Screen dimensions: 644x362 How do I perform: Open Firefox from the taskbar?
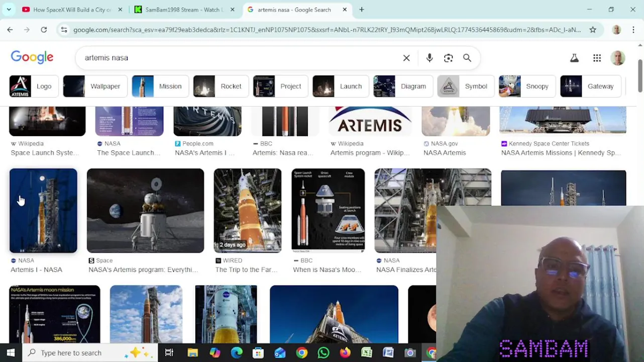(x=345, y=353)
